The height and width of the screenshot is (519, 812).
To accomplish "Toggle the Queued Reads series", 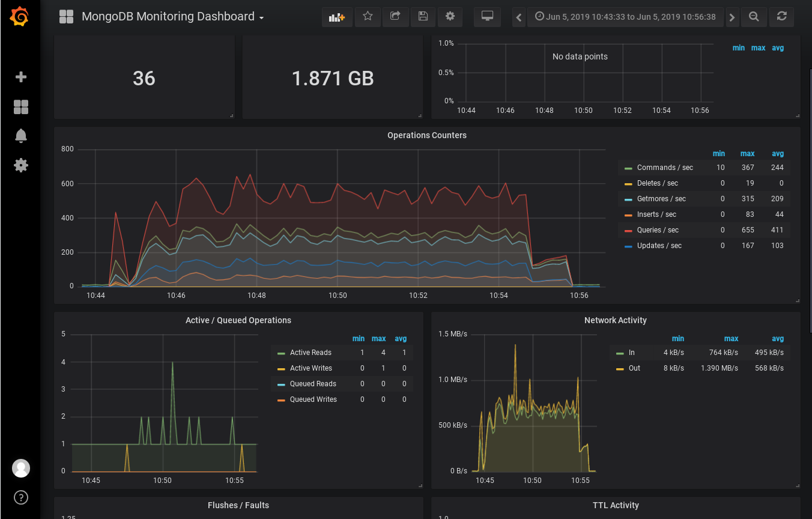I will click(313, 384).
